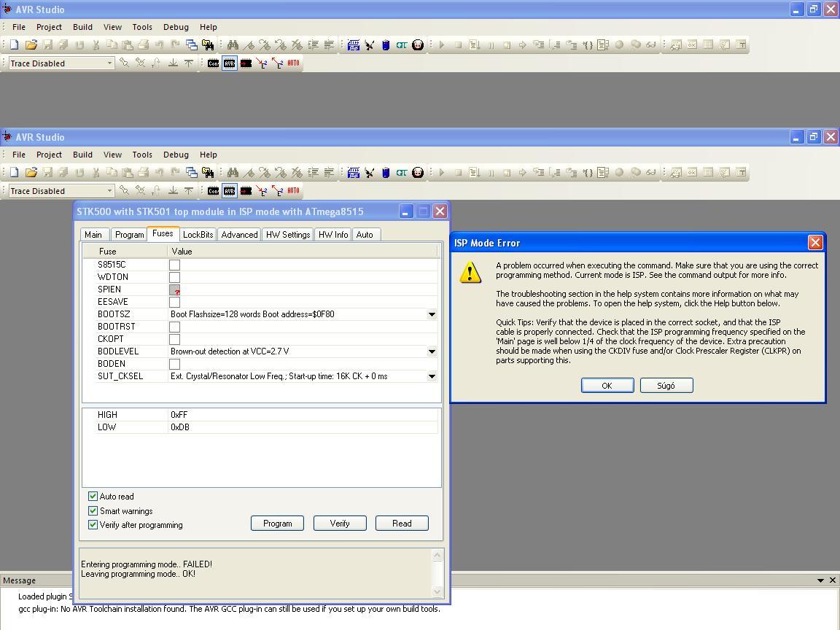Image resolution: width=840 pixels, height=630 pixels.
Task: Toggle the Smart warnings checkbox
Action: tap(93, 510)
